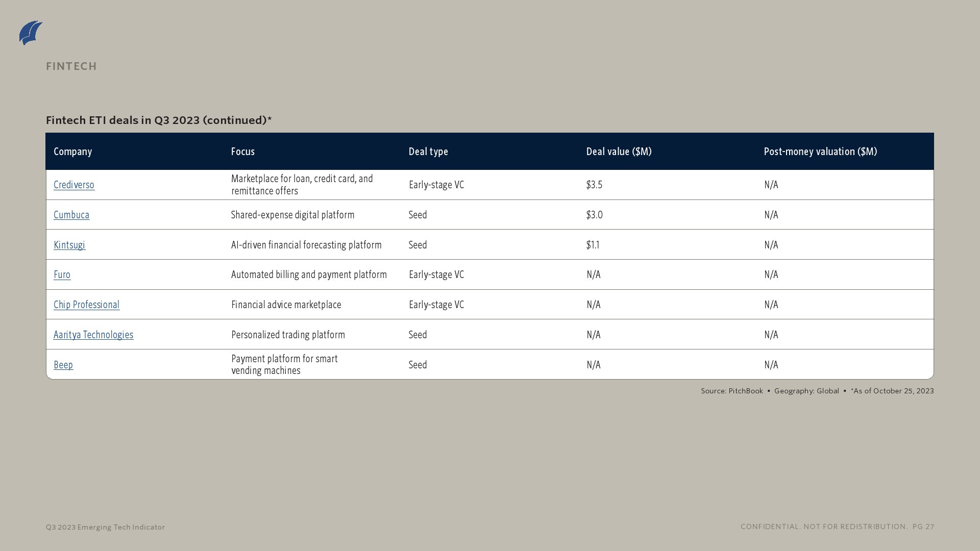Click the Furo company link

click(x=62, y=274)
